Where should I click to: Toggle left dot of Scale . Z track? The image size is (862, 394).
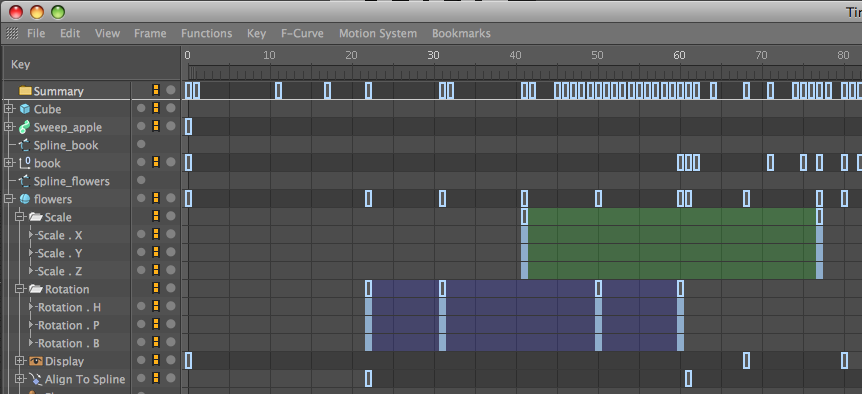pyautogui.click(x=141, y=270)
